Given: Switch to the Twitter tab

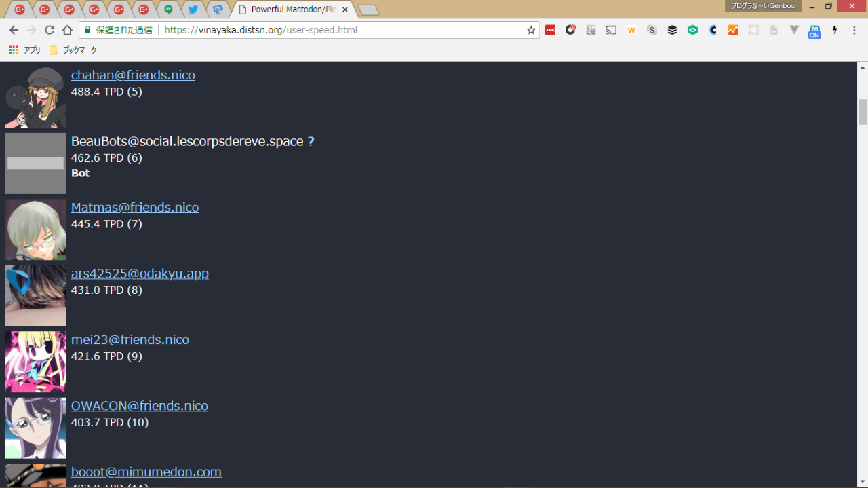Looking at the screenshot, I should (193, 10).
